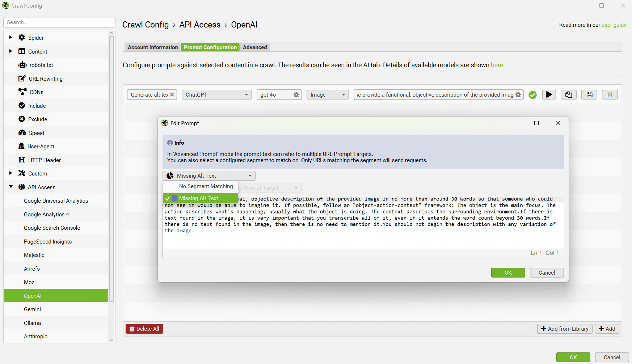Screen dimensions: 632x364
Task: Click gear icon in prompt text field
Action: coord(518,95)
